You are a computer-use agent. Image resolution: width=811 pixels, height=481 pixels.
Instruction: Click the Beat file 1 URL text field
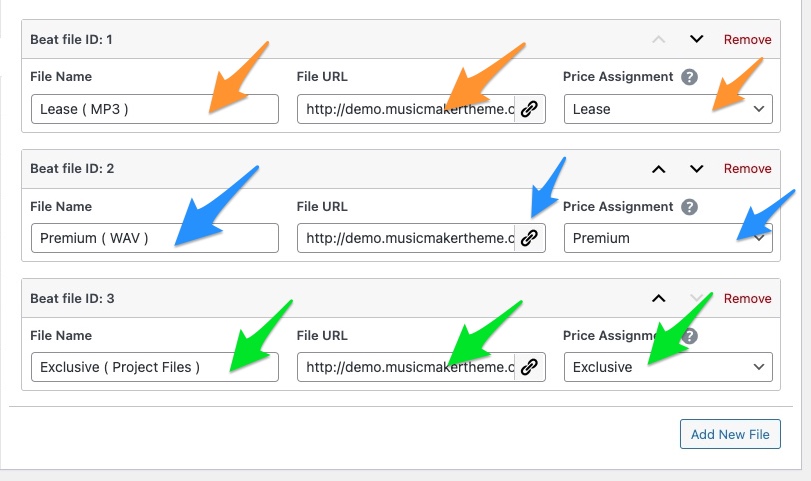(406, 109)
